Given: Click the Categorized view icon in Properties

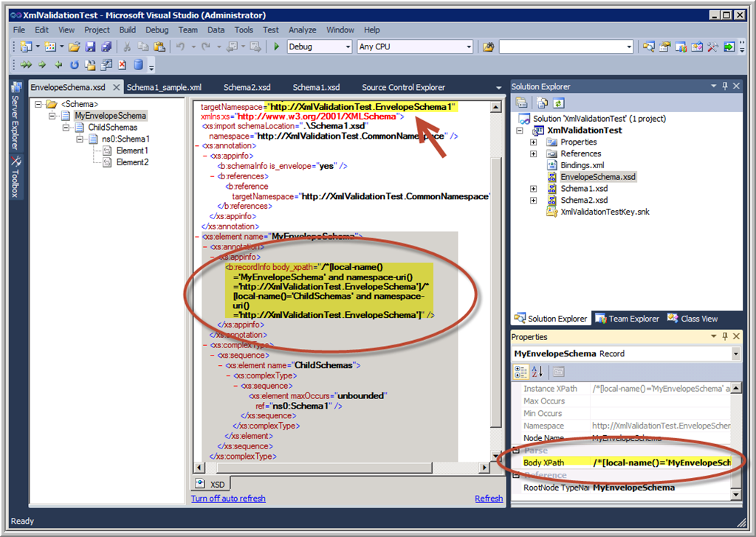Looking at the screenshot, I should coord(521,372).
